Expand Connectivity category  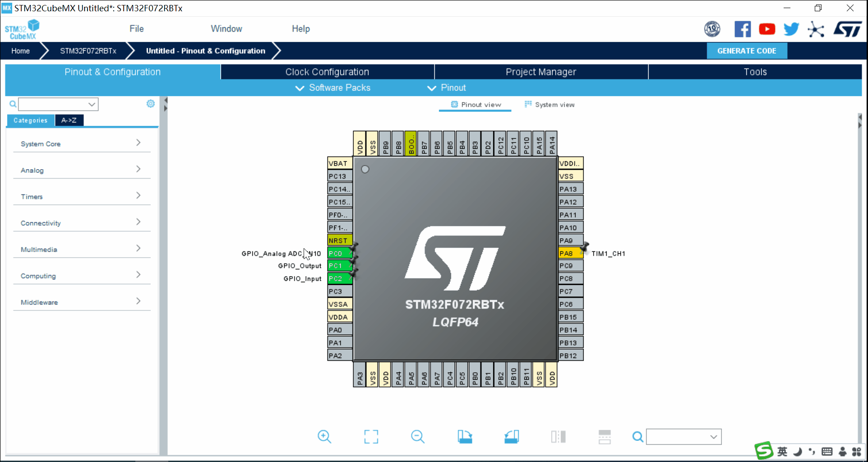82,223
